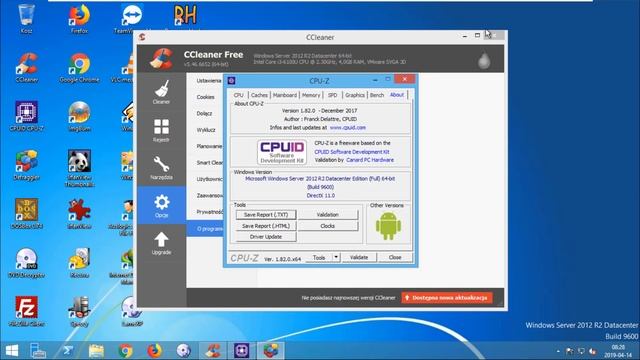Show hidden system tray icons
The width and height of the screenshot is (640, 360).
click(558, 351)
